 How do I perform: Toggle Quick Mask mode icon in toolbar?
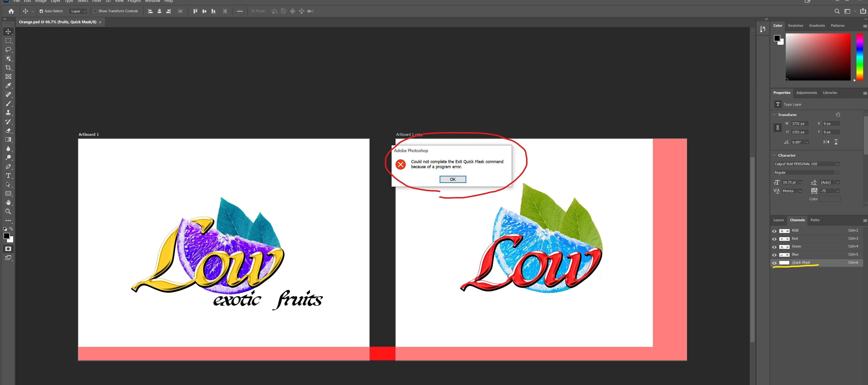8,249
